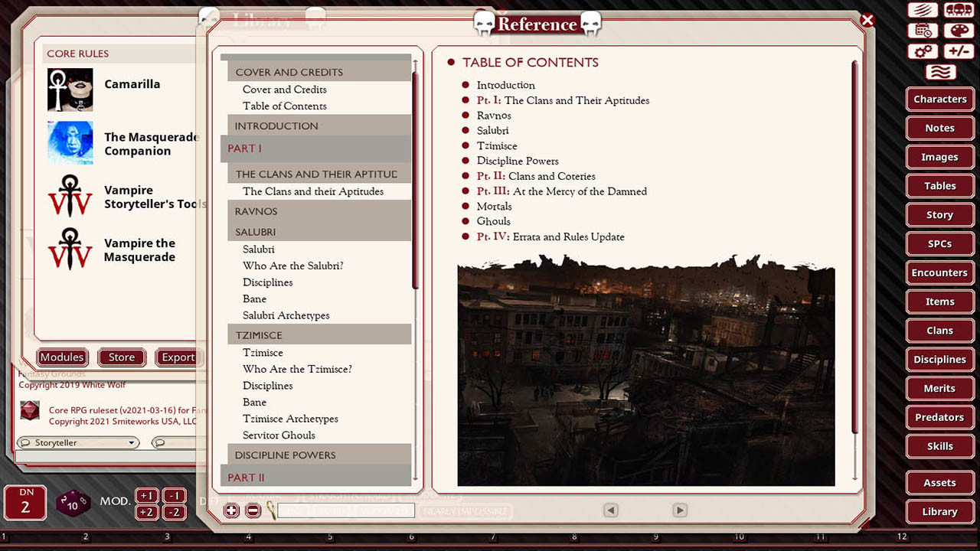Open the Characters sidebar tab
Image resolution: width=980 pixels, height=551 pixels.
[x=939, y=99]
